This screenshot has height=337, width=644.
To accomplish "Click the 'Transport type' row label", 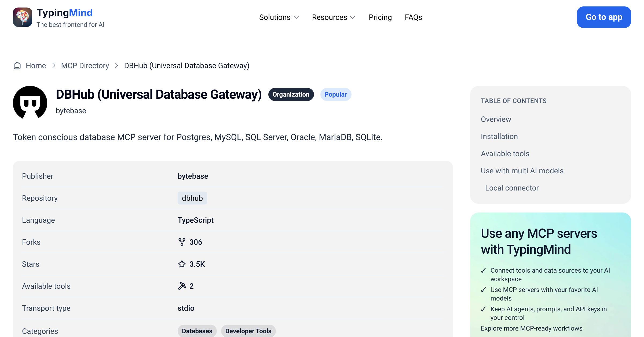I will click(46, 308).
